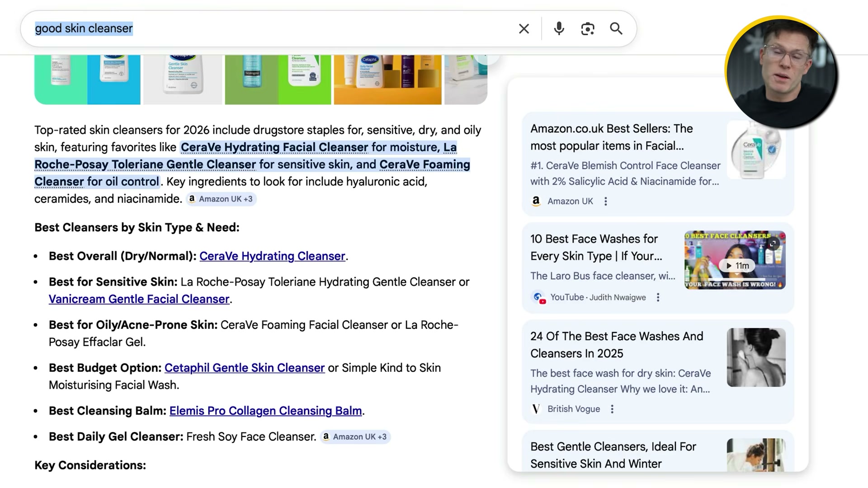The height and width of the screenshot is (488, 868).
Task: Open the Vanicream Gentle Facial Cleanser link
Action: [139, 299]
